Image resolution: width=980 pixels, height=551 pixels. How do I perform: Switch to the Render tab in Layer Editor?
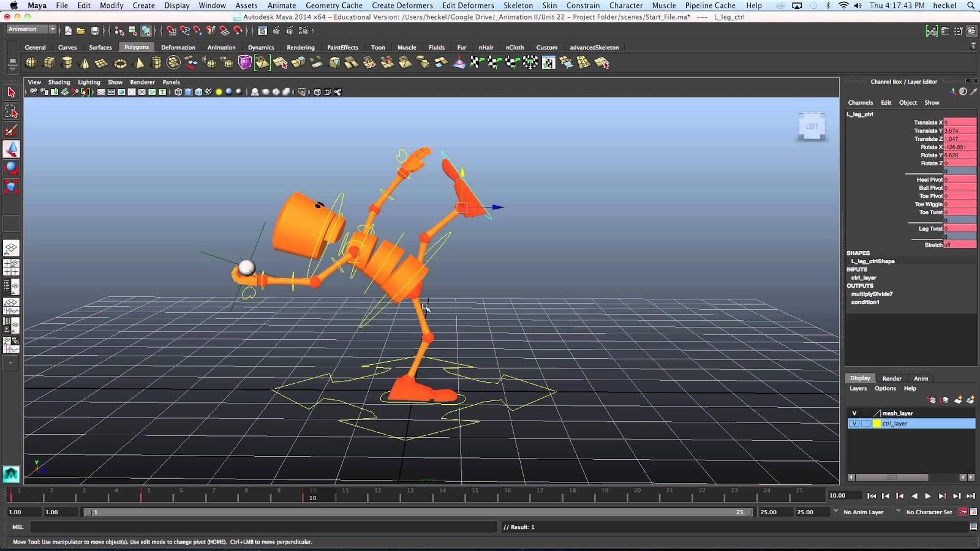[x=892, y=378]
